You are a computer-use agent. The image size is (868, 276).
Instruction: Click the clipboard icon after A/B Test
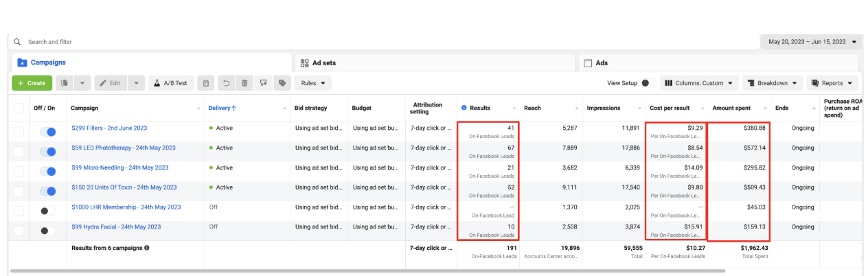pos(205,83)
